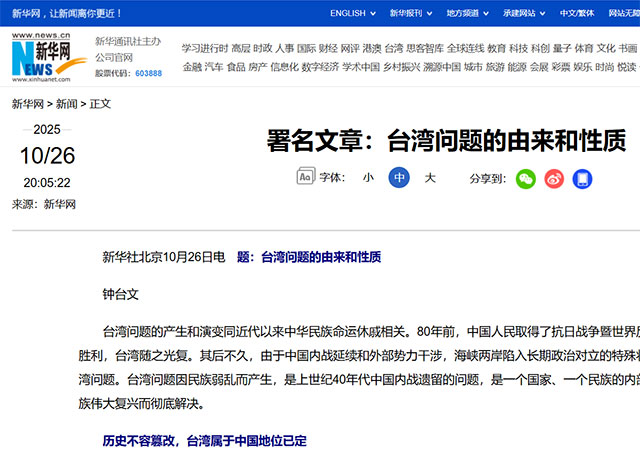Expand the 承建网站 dropdown
The image size is (640, 470).
pyautogui.click(x=524, y=14)
